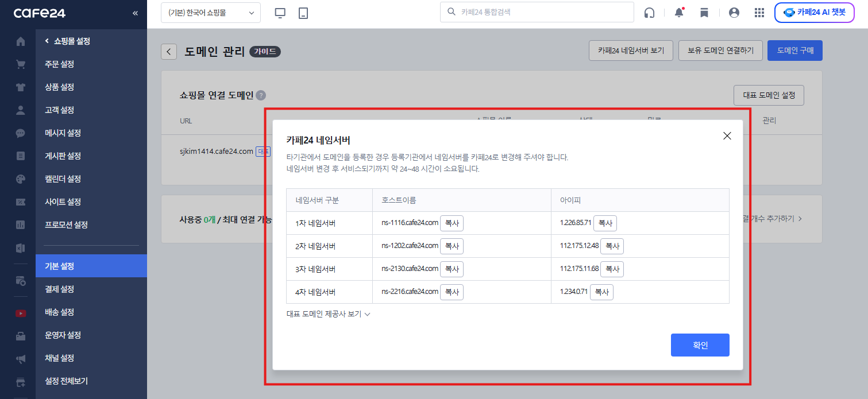
Task: Click 도메인 구매 button
Action: [795, 51]
